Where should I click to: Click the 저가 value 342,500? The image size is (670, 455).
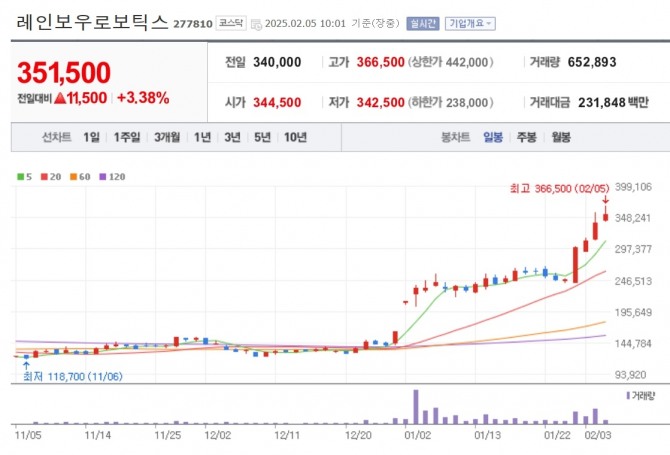[x=380, y=103]
